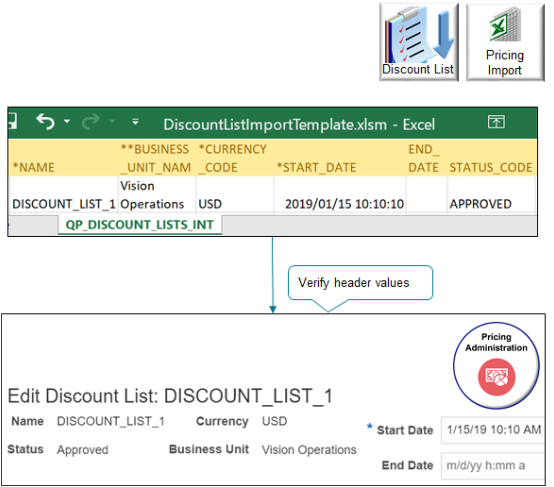The image size is (554, 487).
Task: Click Business Unit value Vision Operations
Action: (309, 450)
